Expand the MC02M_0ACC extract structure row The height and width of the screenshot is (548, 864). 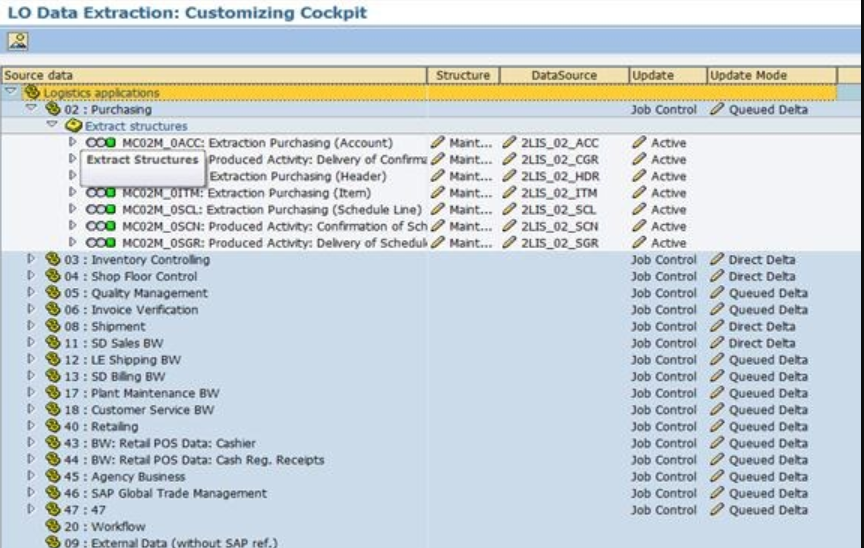(73, 142)
